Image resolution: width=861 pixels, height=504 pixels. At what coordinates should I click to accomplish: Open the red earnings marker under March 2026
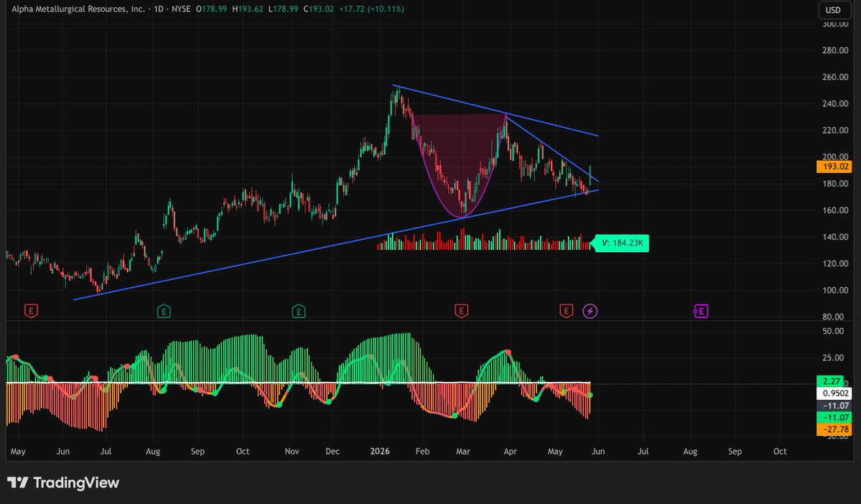tap(461, 312)
